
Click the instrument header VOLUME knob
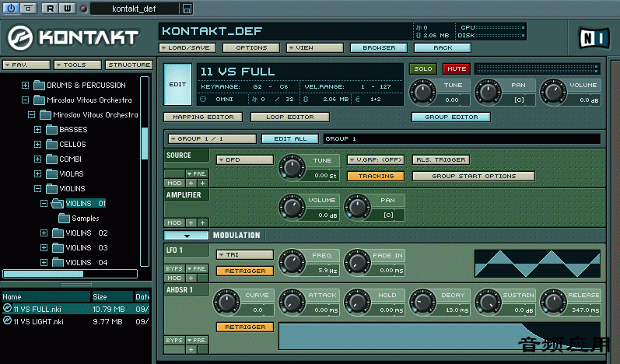(x=554, y=92)
